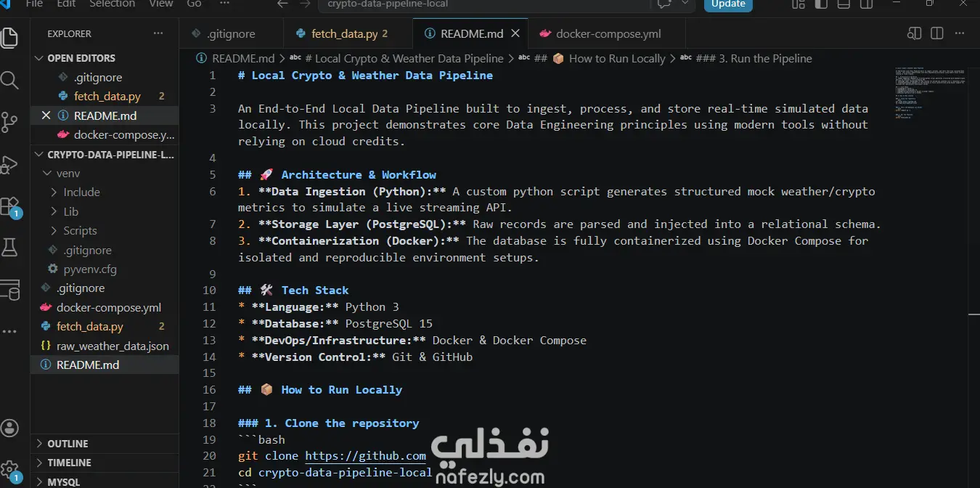Expand the Include folder
Image resolution: width=980 pixels, height=488 pixels.
54,192
